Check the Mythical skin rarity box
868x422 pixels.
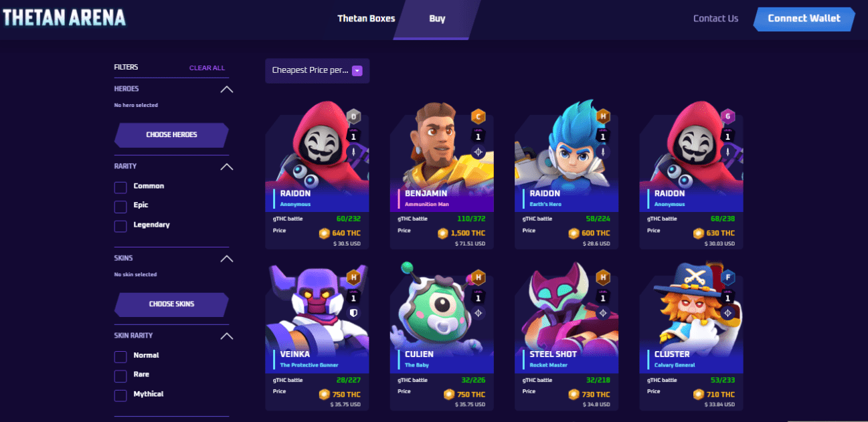point(120,395)
